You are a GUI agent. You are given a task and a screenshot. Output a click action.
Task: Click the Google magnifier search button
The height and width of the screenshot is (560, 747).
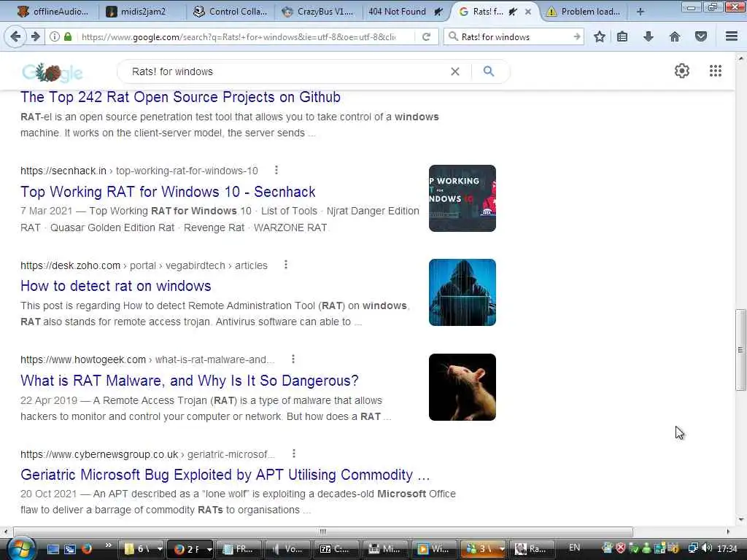488,71
